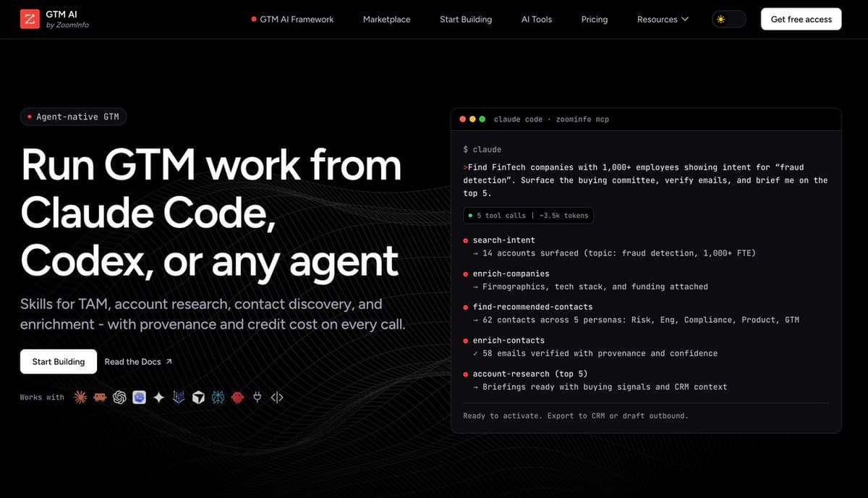Click the '14 accounts surfaced' result line

(614, 253)
